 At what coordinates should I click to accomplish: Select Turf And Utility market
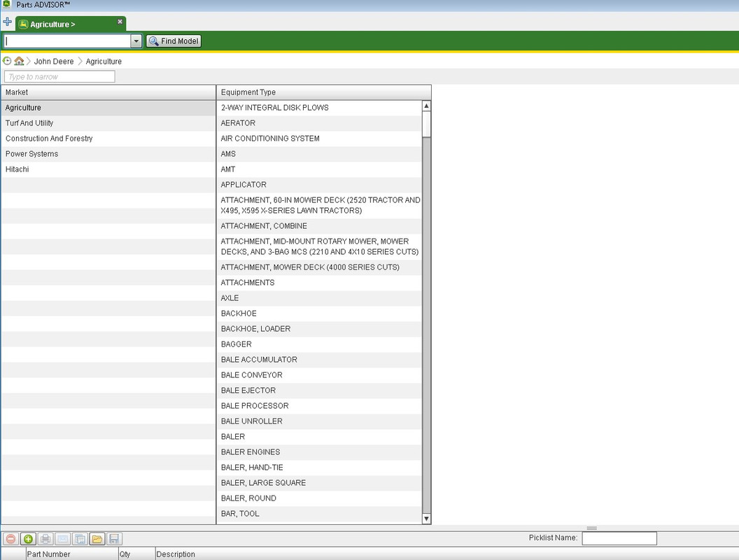108,123
